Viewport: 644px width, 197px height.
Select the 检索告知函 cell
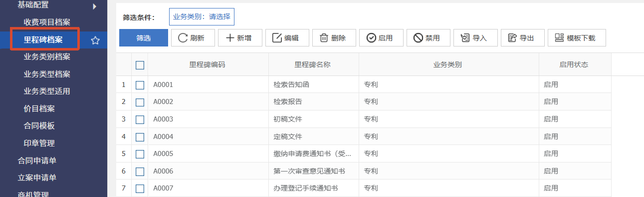(x=313, y=84)
